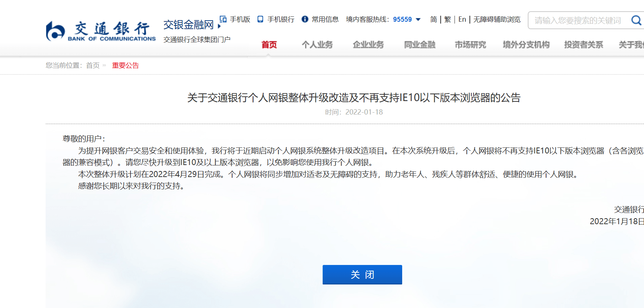Viewport: 644px width, 308px height.
Task: Select the 关于我们 navigation tab
Action: [631, 45]
